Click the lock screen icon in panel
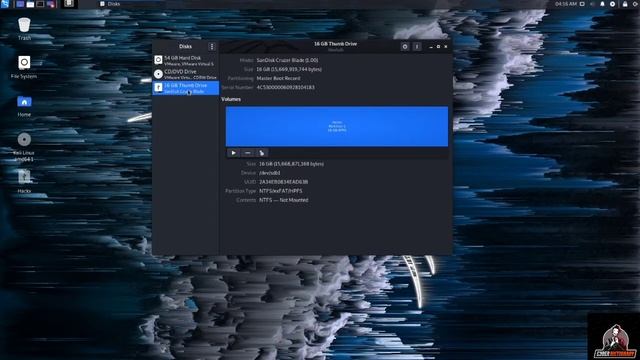Viewport: 640px width, 360px height. (625, 4)
